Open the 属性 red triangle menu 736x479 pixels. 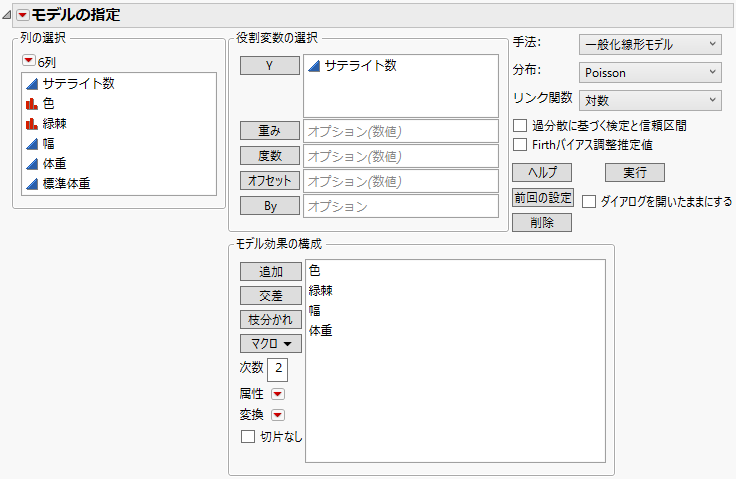point(278,394)
